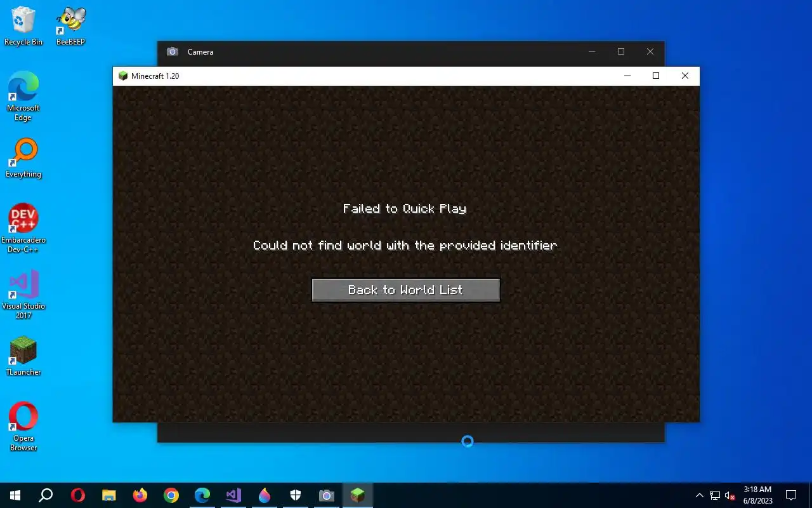The width and height of the screenshot is (812, 508).
Task: Click the Back to World List button
Action: 406,290
